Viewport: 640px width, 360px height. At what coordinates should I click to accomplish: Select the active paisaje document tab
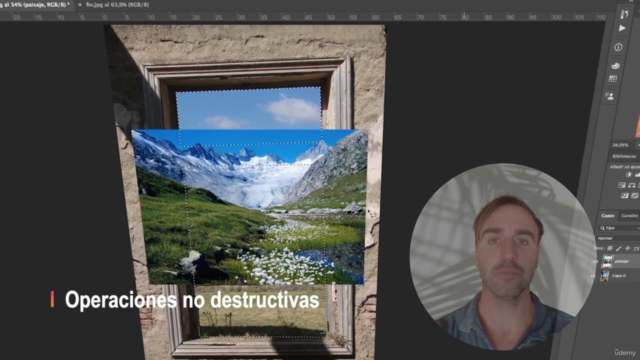(36, 4)
